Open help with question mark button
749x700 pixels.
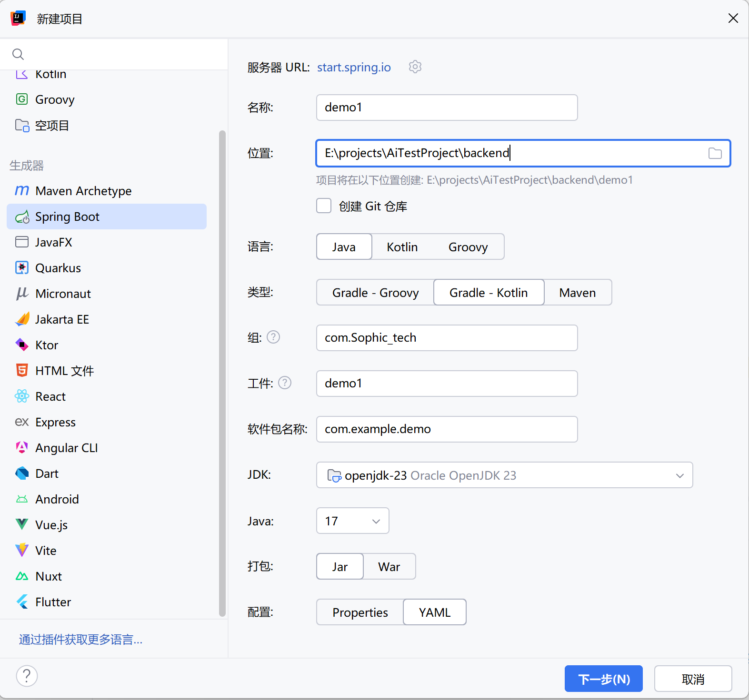coord(27,676)
